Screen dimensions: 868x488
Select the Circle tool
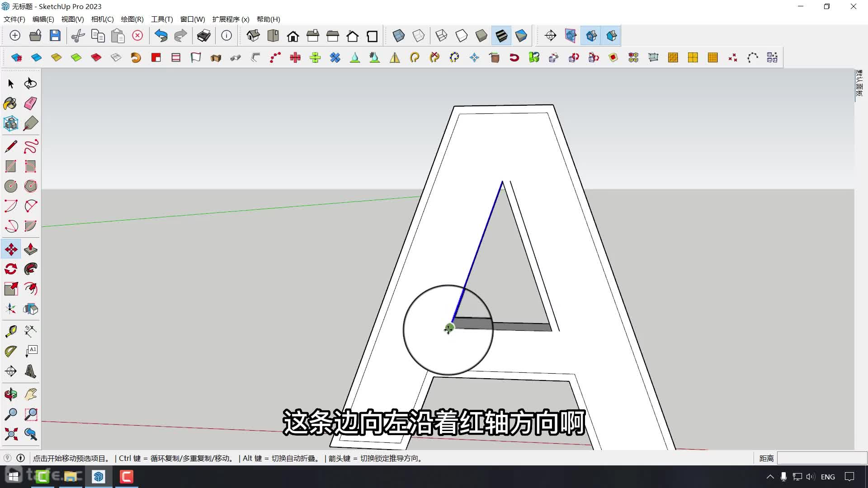pos(11,186)
